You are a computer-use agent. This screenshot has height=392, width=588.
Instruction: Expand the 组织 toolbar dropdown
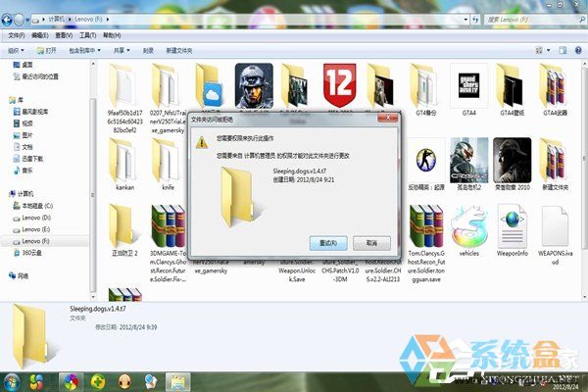click(16, 50)
